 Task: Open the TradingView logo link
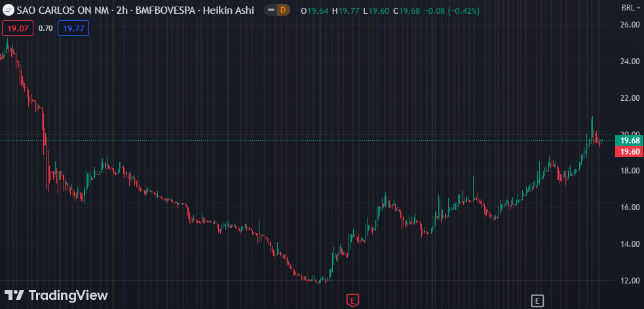tap(56, 295)
